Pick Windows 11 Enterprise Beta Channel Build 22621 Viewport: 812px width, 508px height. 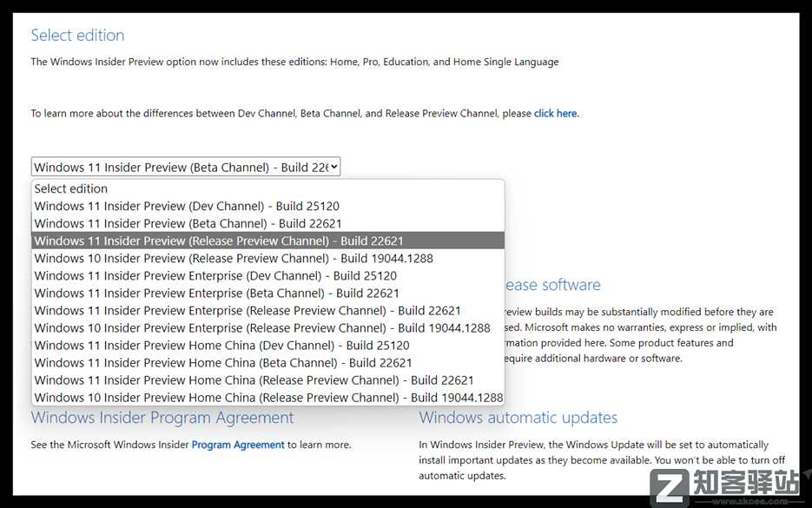point(216,293)
